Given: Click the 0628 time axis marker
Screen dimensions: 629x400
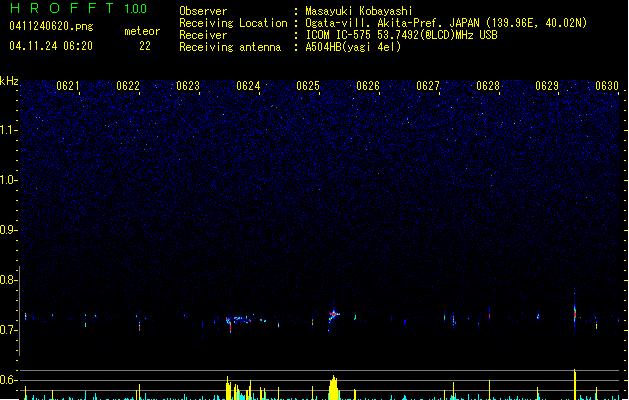Looking at the screenshot, I should 488,86.
